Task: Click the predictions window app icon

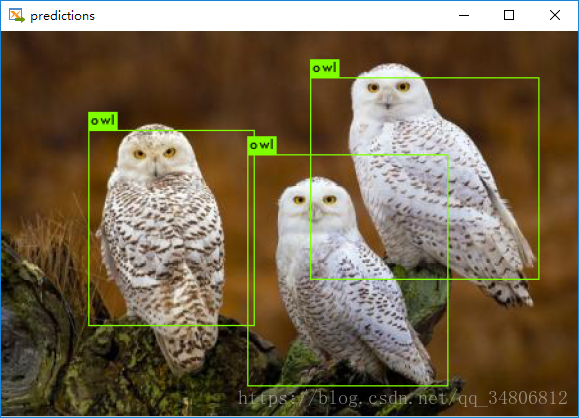Action: (17, 16)
